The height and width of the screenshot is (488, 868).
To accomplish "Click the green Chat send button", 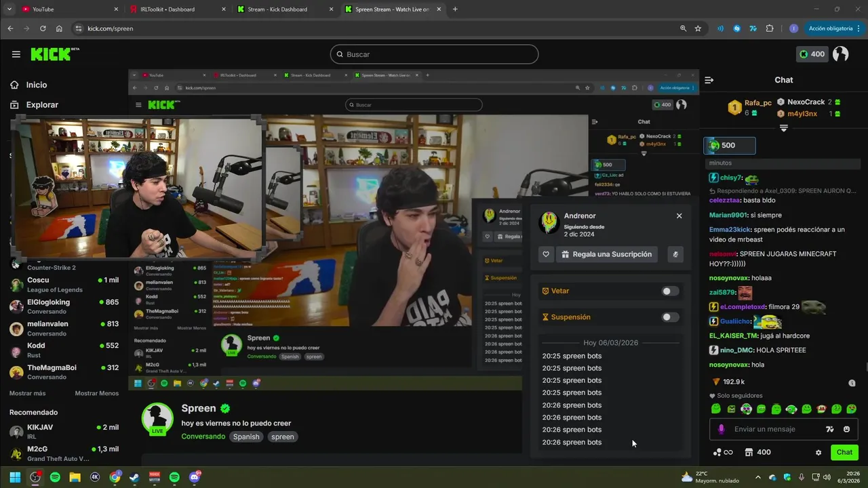I will (x=844, y=452).
